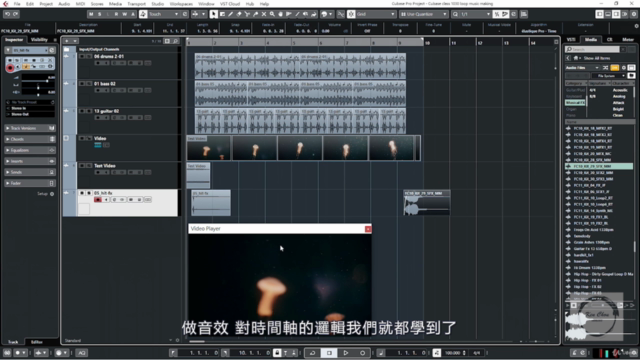Toggle record enable on 05 hit-fx track
640x360 pixels.
[98, 200]
